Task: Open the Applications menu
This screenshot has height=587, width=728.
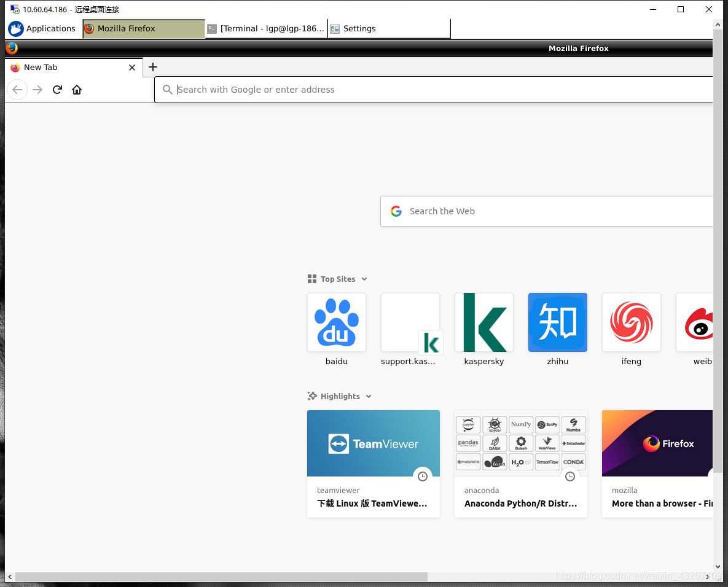Action: coord(43,28)
